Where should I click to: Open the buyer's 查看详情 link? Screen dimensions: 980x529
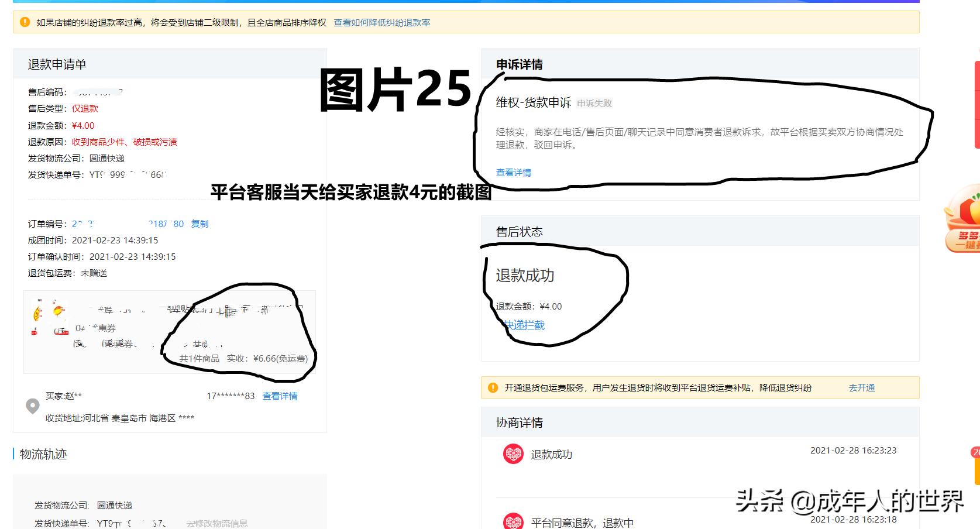[279, 396]
